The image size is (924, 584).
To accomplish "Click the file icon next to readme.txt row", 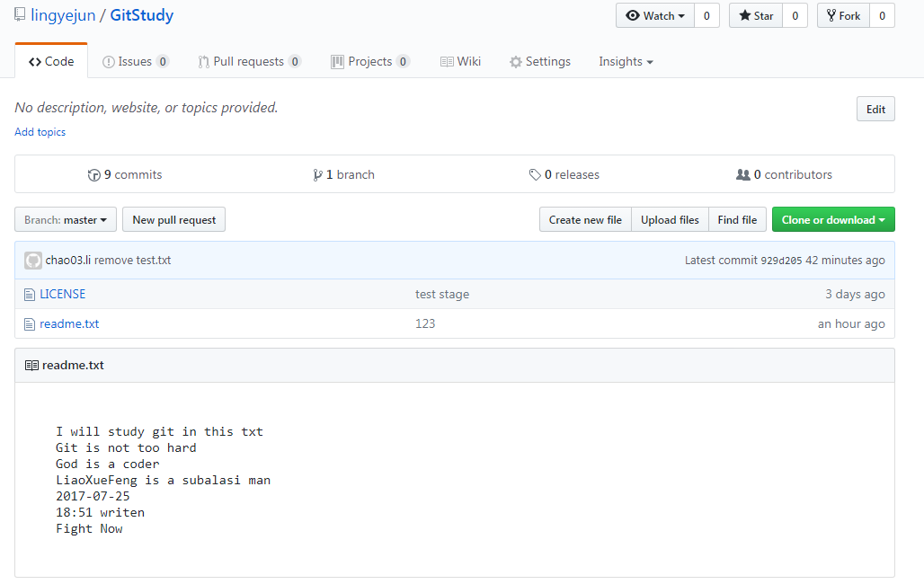I will (x=30, y=324).
